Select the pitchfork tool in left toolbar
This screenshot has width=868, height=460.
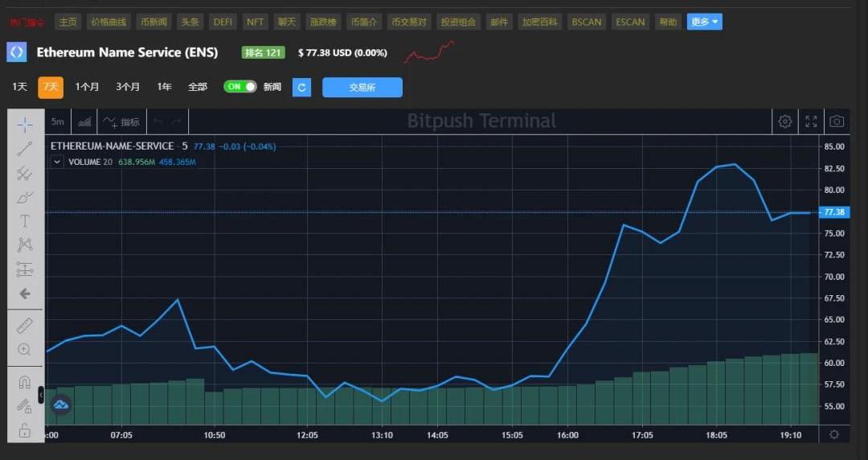pyautogui.click(x=25, y=173)
